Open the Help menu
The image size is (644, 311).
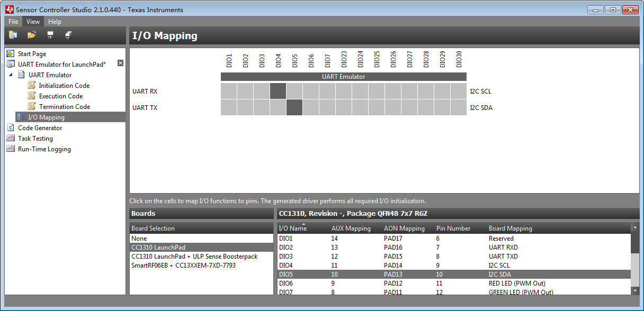pyautogui.click(x=55, y=22)
